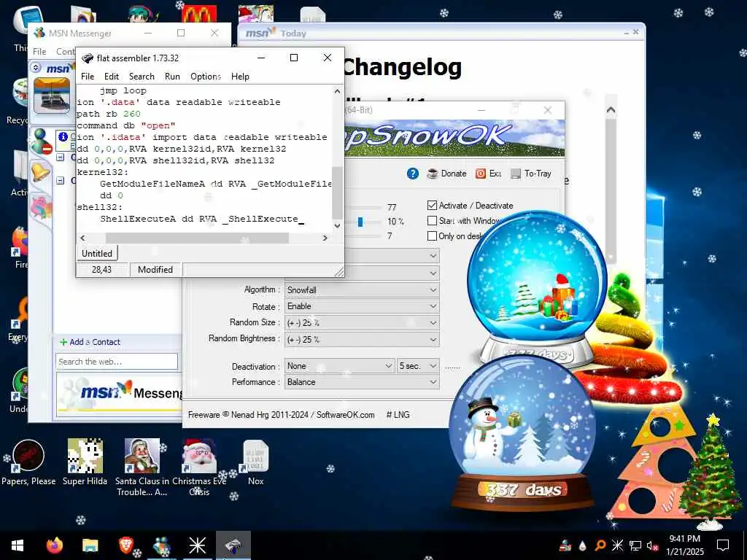Screen dimensions: 747x560
Task: Open the Super Hilda desktop shortcut
Action: (x=85, y=462)
